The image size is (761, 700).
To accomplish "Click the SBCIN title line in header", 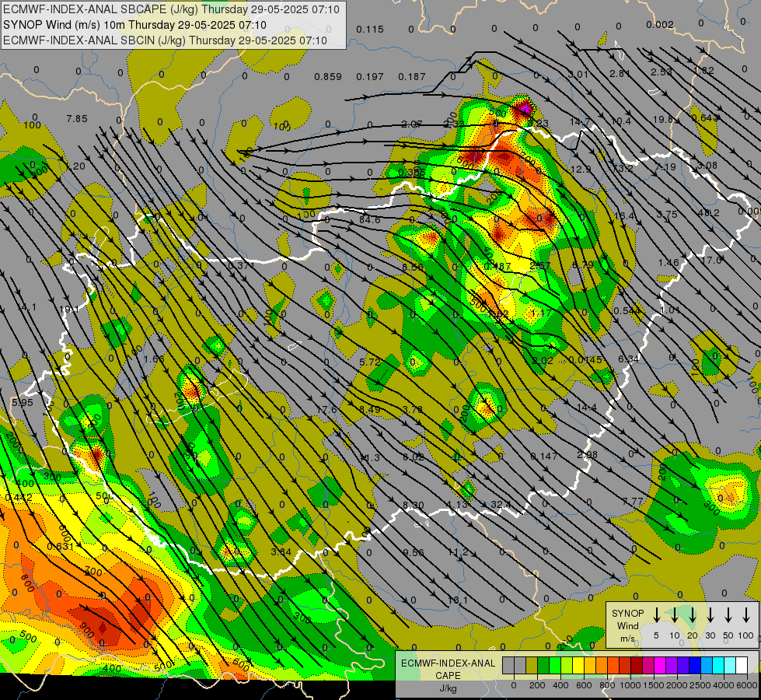I will coord(165,40).
